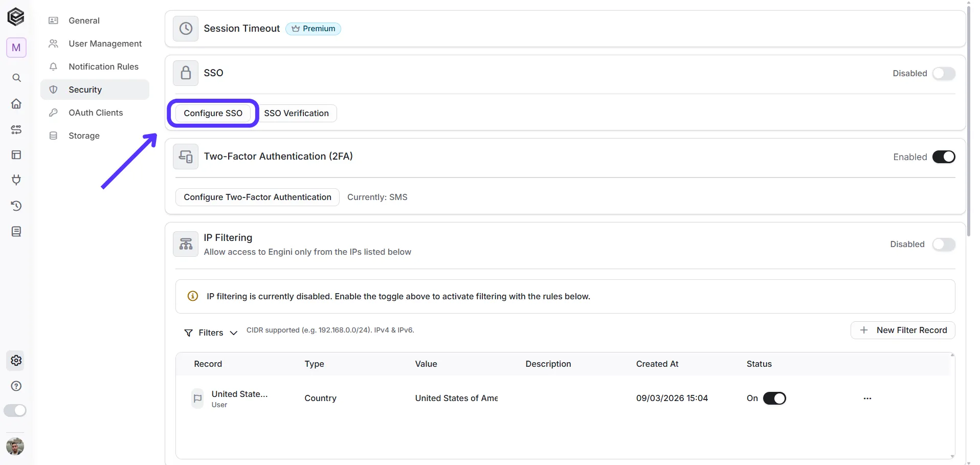This screenshot has width=980, height=465.
Task: Toggle the IP Filtering Disabled switch
Action: click(944, 244)
